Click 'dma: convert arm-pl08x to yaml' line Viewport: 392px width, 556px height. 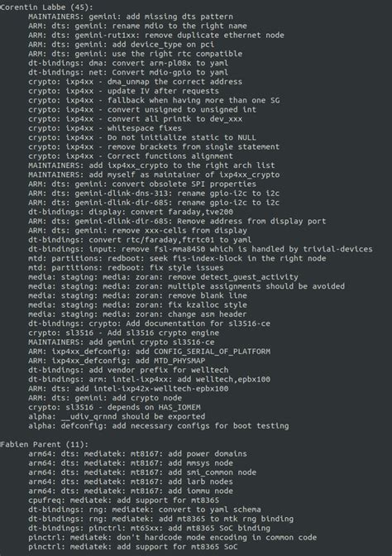tap(128, 63)
